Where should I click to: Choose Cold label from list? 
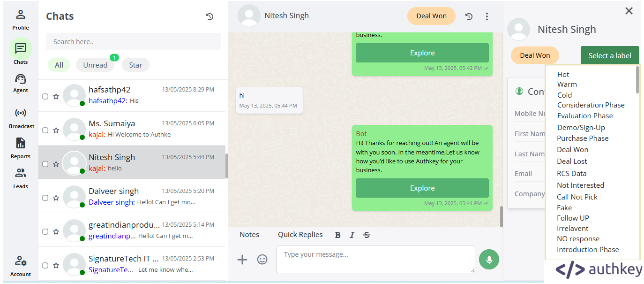click(x=564, y=95)
